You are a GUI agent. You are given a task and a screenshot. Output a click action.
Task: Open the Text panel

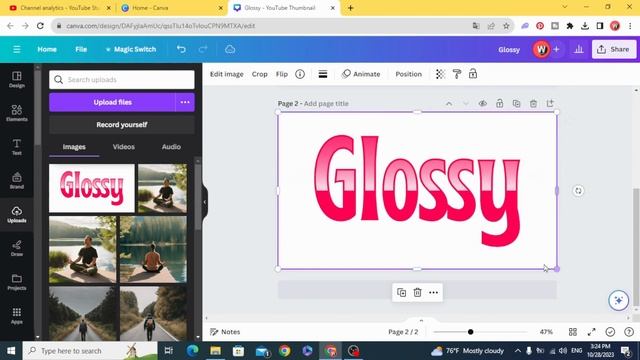click(17, 147)
